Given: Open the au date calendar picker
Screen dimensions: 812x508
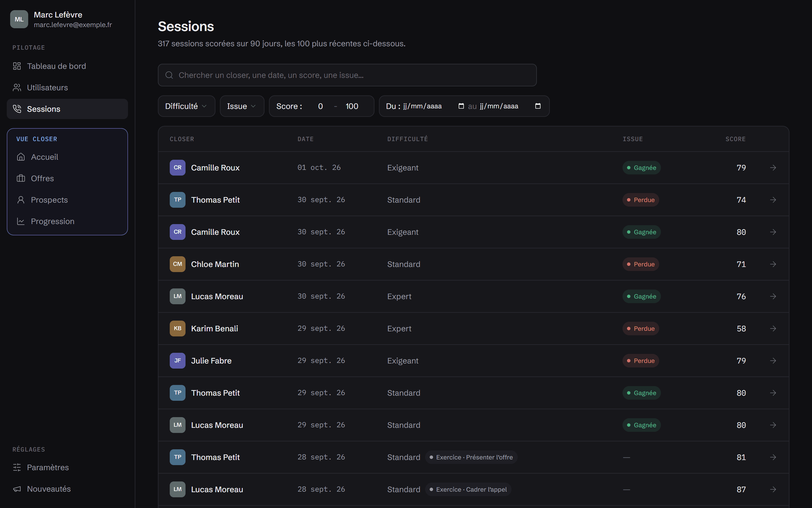Looking at the screenshot, I should click(538, 106).
